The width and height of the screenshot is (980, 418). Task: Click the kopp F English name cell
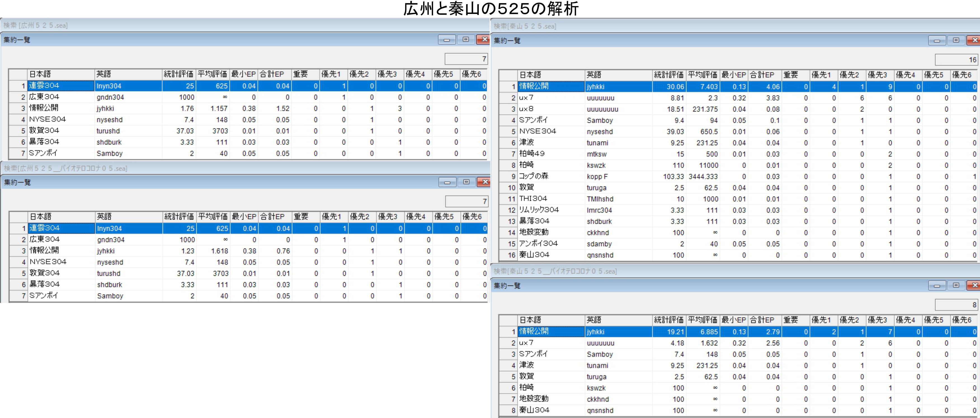[597, 176]
